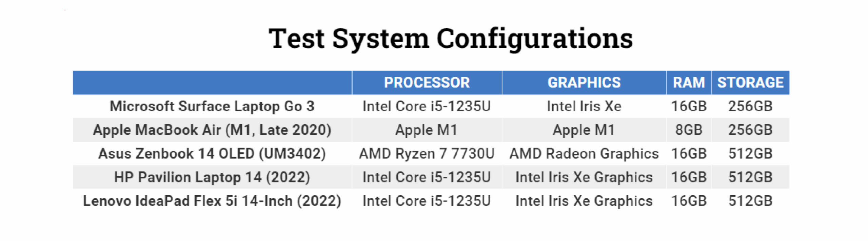Click Apple MacBook Air (M1, Late 2020)
868x241 pixels.
(x=212, y=130)
